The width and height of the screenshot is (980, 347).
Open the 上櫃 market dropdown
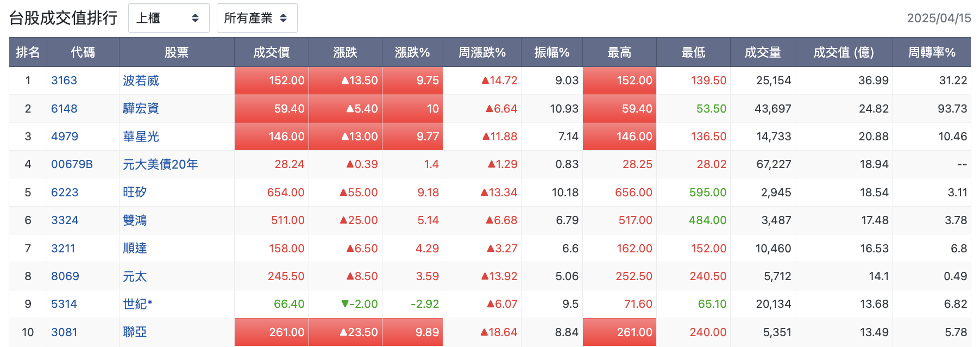coord(168,18)
